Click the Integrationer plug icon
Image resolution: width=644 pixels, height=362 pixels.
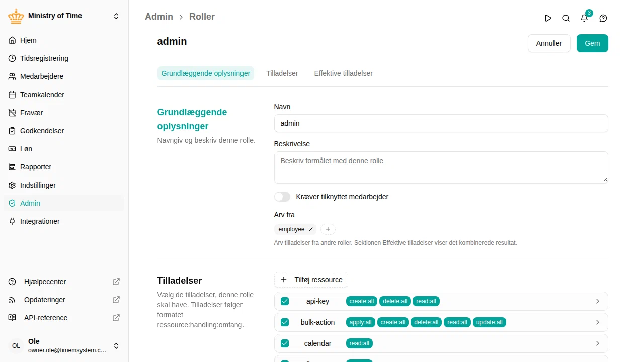[13, 221]
